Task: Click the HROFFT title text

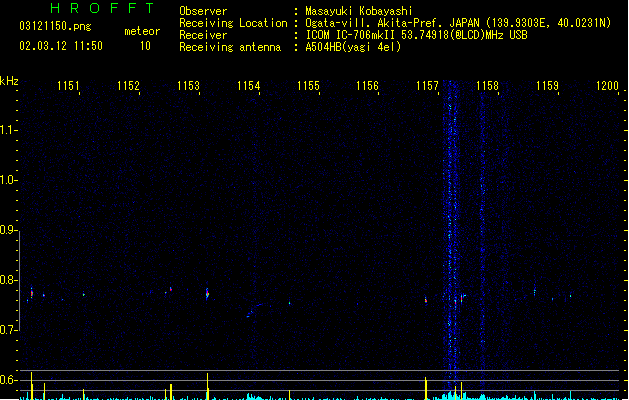Action: point(102,8)
